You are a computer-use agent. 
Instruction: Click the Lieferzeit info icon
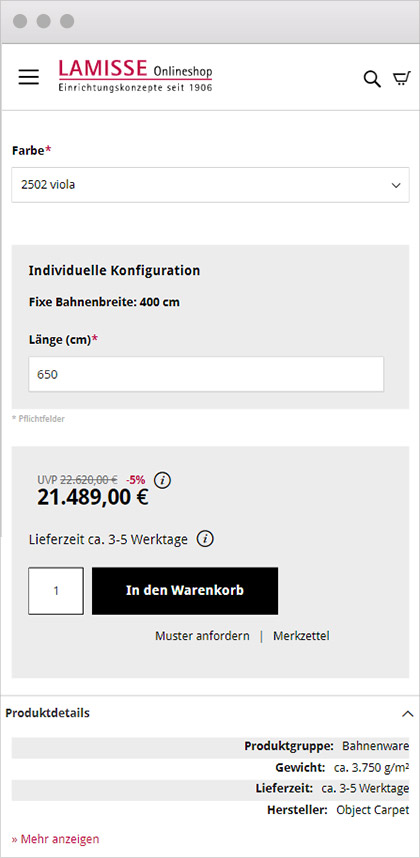coord(205,539)
